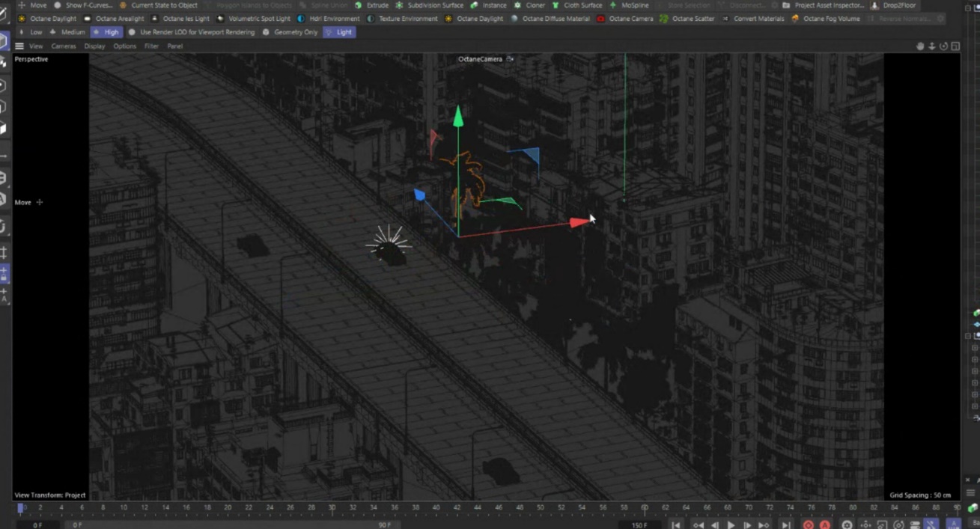Click the Cloner tool icon
Image resolution: width=980 pixels, height=529 pixels.
(x=517, y=5)
